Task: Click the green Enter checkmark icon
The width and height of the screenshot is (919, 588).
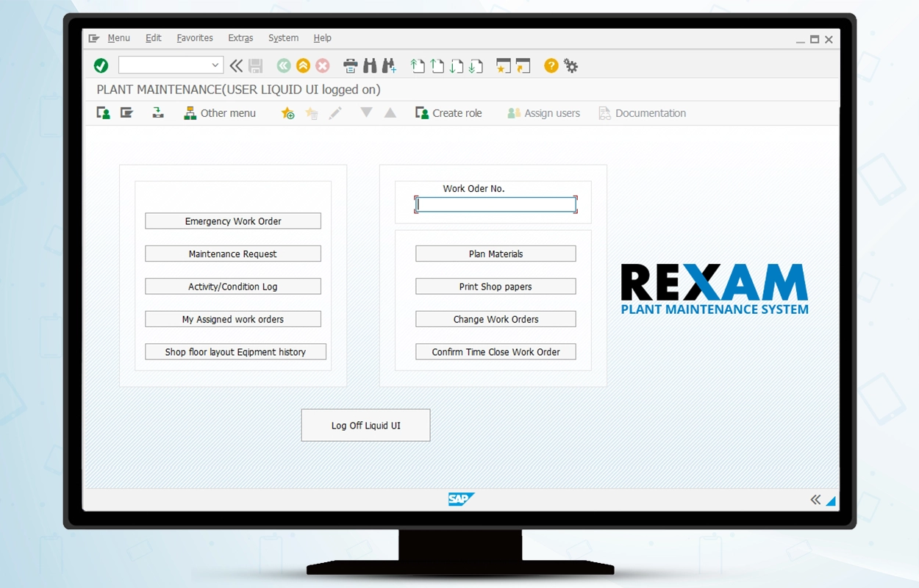Action: coord(101,65)
